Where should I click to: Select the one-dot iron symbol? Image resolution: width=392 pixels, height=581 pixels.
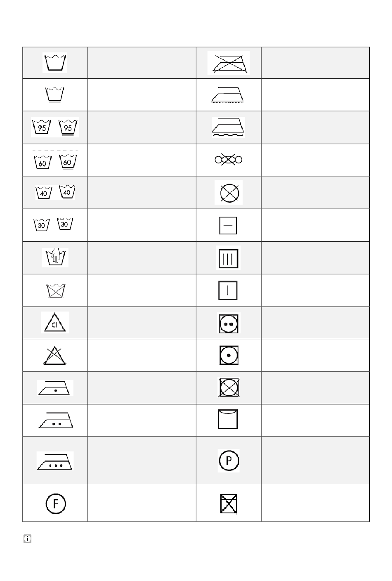[55, 388]
